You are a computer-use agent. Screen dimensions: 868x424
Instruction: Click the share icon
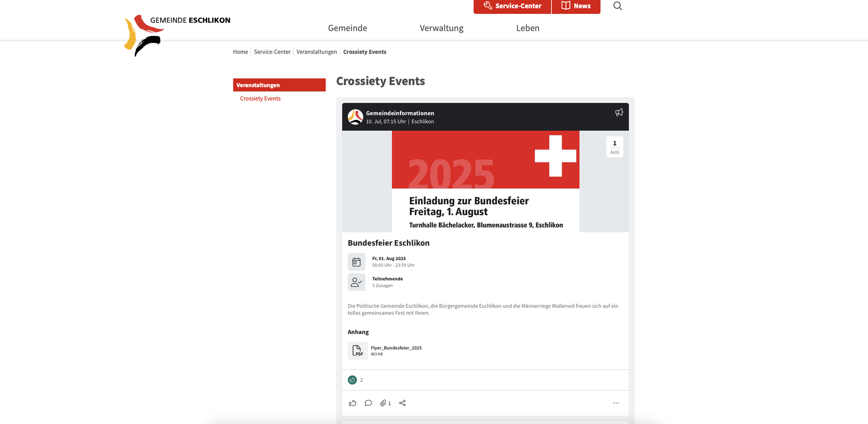(402, 403)
